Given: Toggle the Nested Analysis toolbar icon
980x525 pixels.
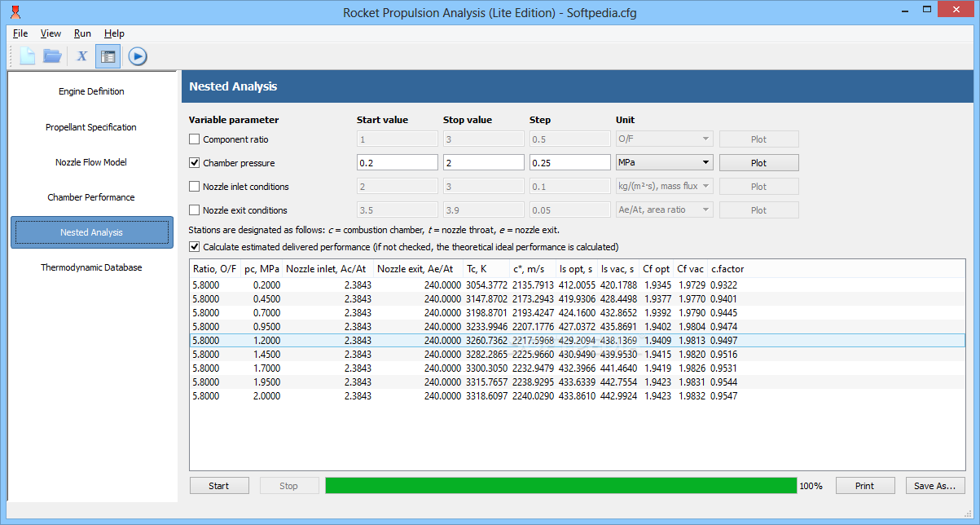Looking at the screenshot, I should pyautogui.click(x=108, y=56).
